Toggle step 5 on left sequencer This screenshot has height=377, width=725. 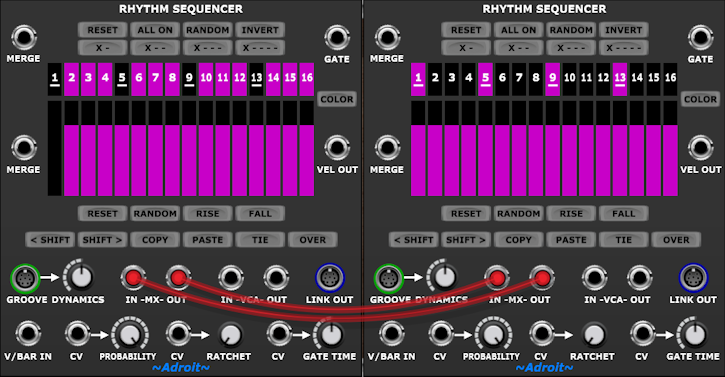tap(122, 79)
